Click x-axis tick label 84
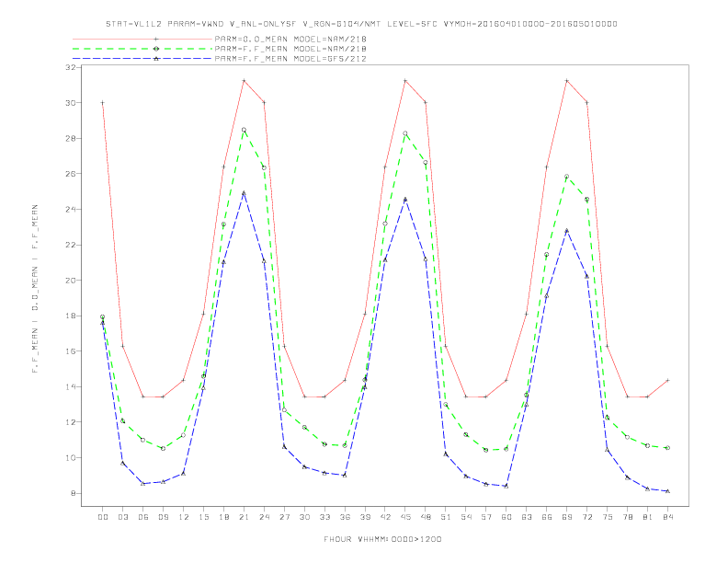728x563 pixels. pyautogui.click(x=667, y=517)
